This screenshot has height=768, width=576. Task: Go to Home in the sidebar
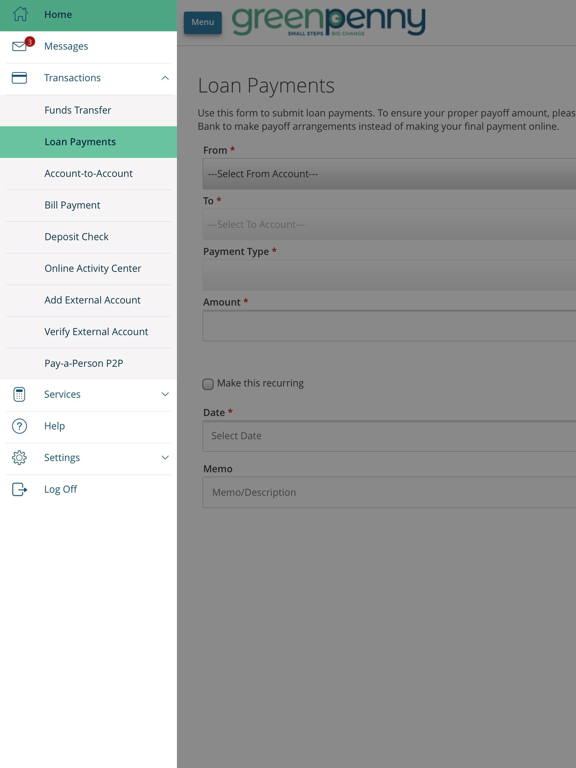click(x=88, y=15)
